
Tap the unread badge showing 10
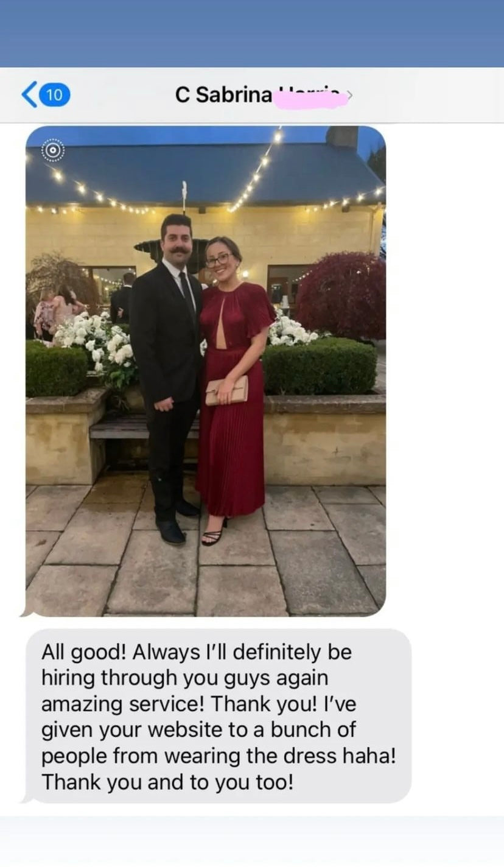pos(54,95)
